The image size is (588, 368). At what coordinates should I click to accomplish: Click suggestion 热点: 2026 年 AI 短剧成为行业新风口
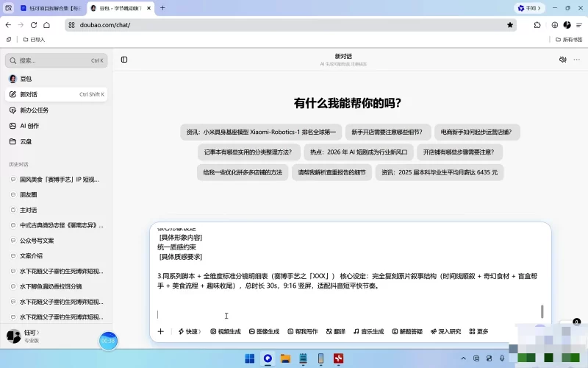click(x=359, y=152)
